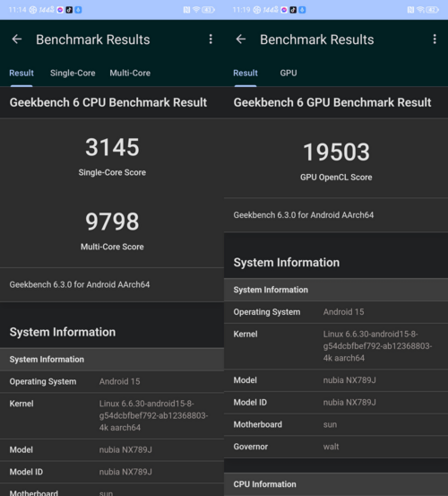The width and height of the screenshot is (448, 496).
Task: Switch to Single-Core tab
Action: coord(73,73)
